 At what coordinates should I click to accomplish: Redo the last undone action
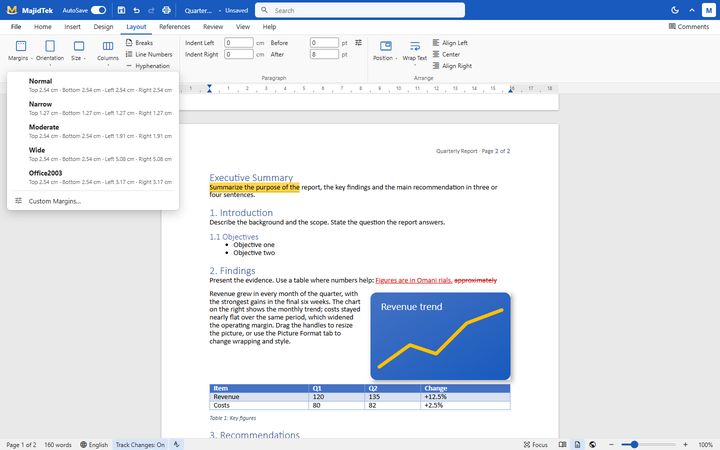point(151,10)
